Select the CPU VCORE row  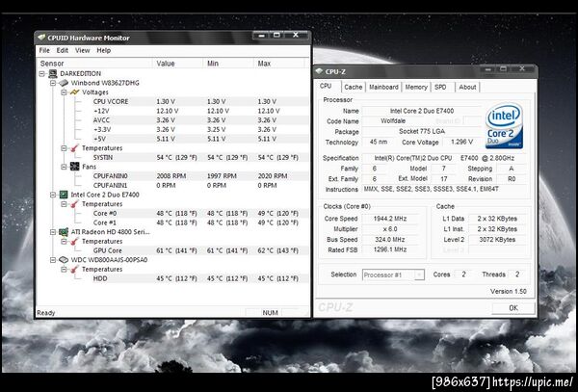tap(201, 101)
